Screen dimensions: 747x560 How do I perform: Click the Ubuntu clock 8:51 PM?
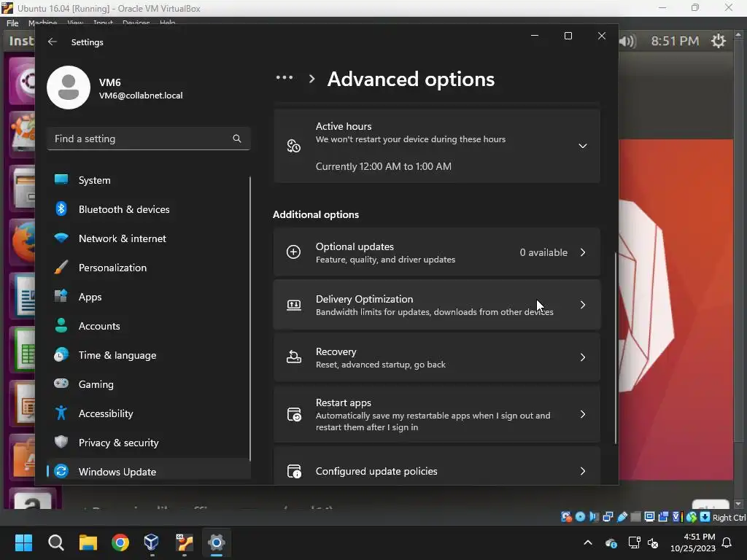pos(675,41)
